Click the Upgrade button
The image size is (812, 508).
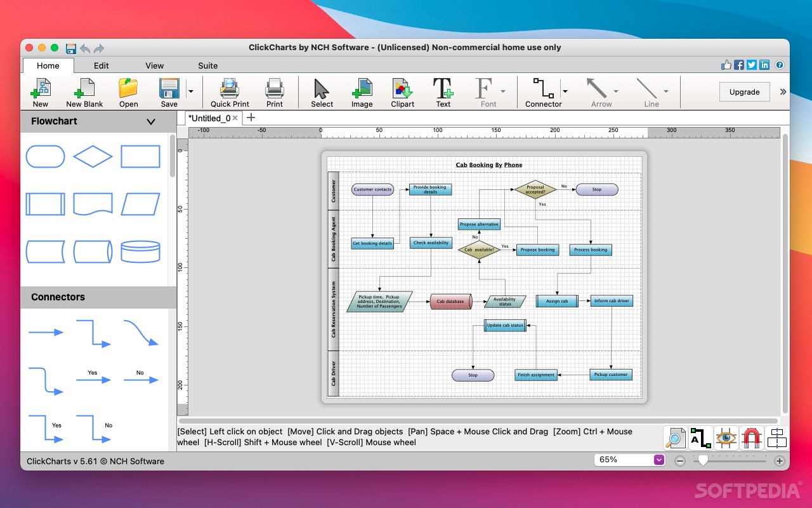click(744, 91)
